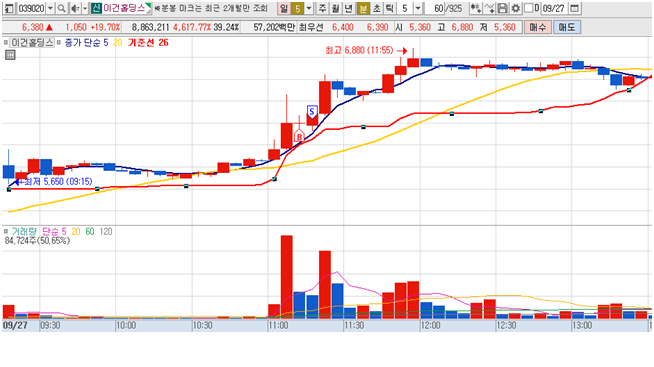
Task: Open the stock code dropdown arrow
Action: (50, 8)
